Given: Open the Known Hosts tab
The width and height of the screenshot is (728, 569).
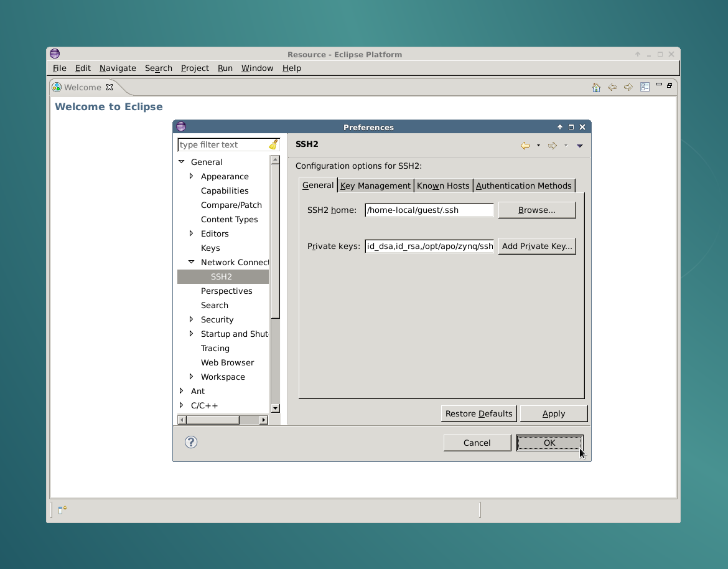Looking at the screenshot, I should 443,186.
